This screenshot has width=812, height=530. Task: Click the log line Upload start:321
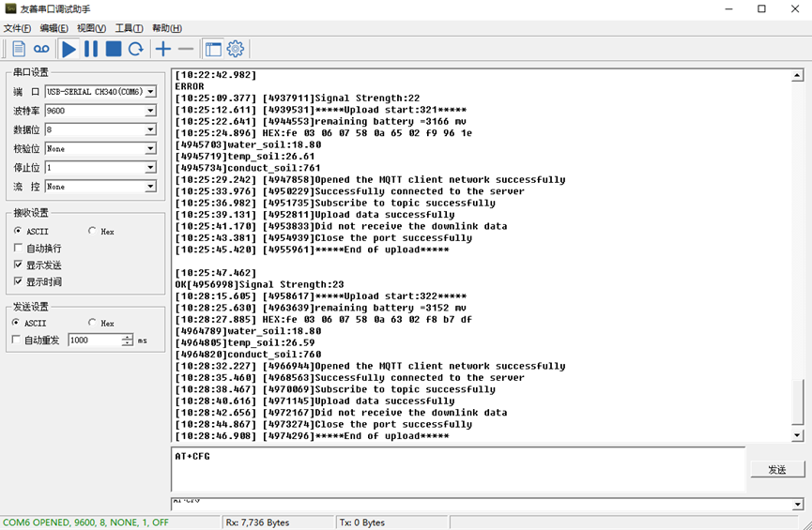(320, 110)
